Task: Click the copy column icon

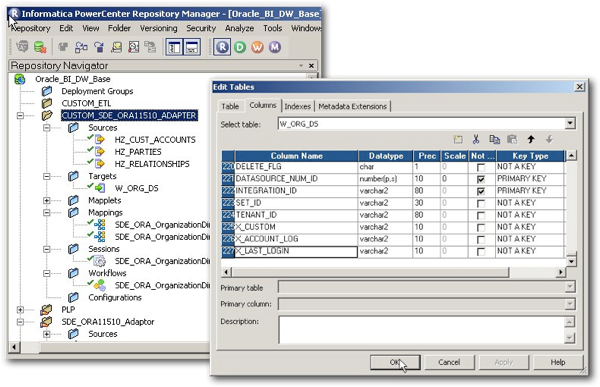Action: coord(494,139)
